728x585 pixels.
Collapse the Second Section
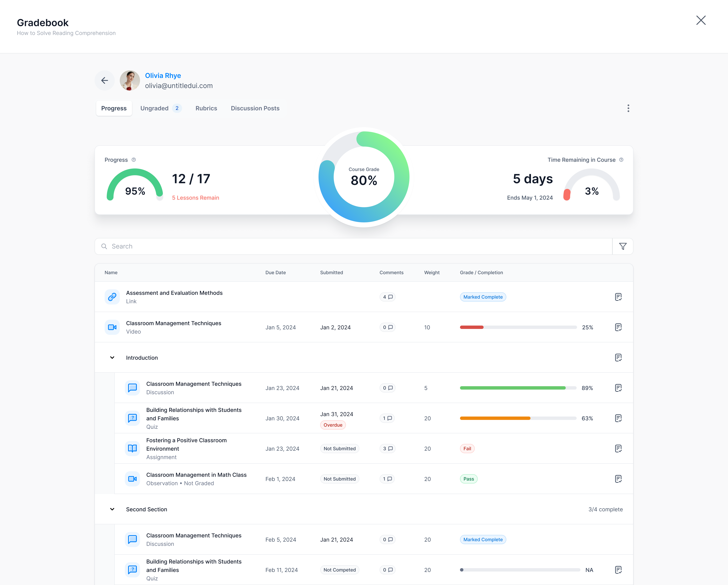[x=112, y=509]
